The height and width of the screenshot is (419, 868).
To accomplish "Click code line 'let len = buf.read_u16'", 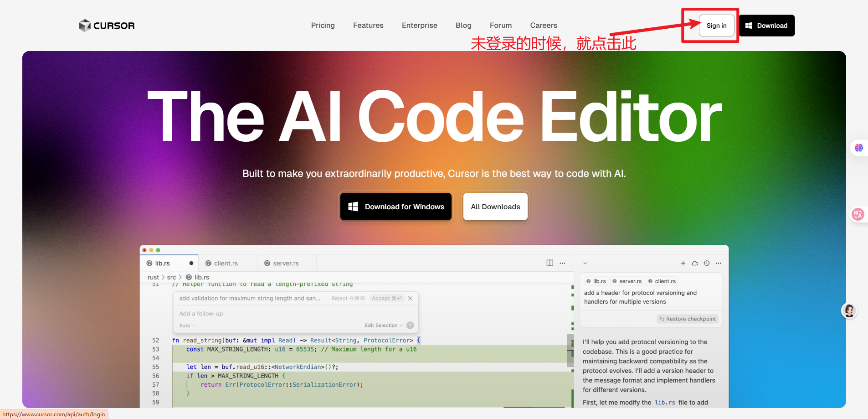I will (x=262, y=367).
